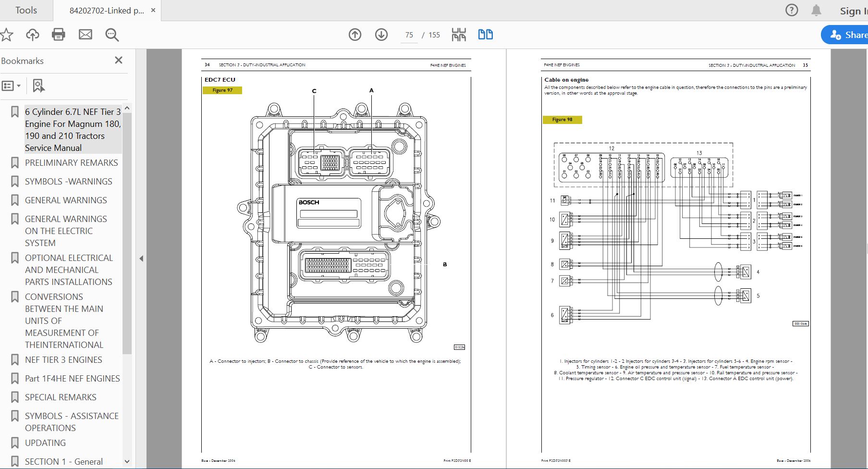Open the find text magnifier tool
Image resolution: width=868 pixels, height=469 pixels.
[x=112, y=35]
